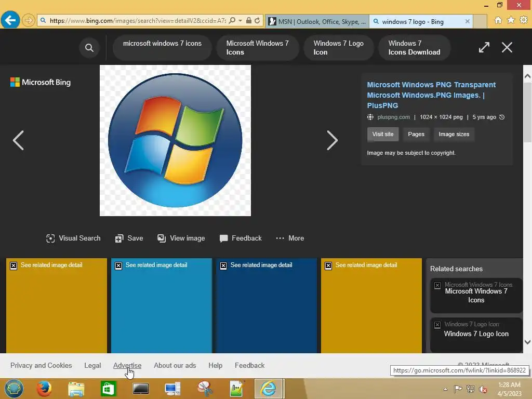Viewport: 532px width, 399px height.
Task: Open the light blue related image tile
Action: coord(162,305)
